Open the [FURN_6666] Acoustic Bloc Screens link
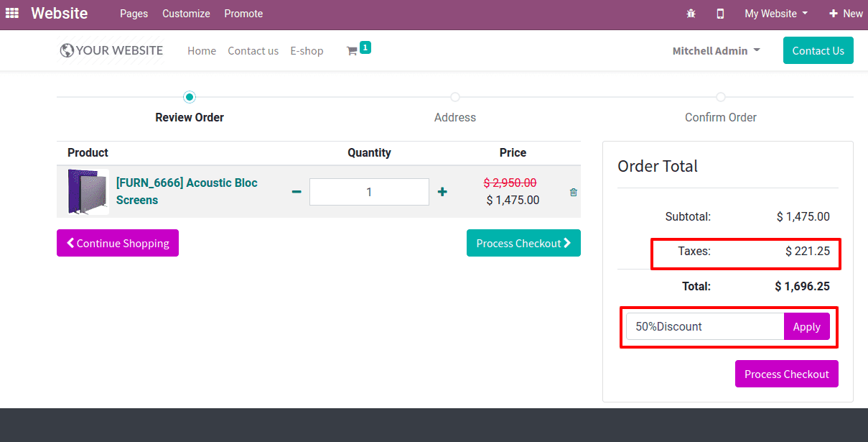Image resolution: width=868 pixels, height=442 pixels. pyautogui.click(x=187, y=191)
